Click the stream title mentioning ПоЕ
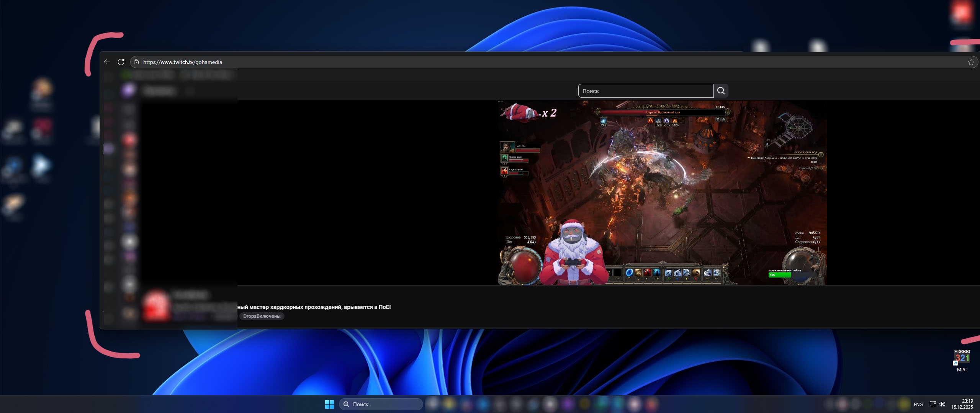Screen dimensions: 980x413 click(314, 307)
